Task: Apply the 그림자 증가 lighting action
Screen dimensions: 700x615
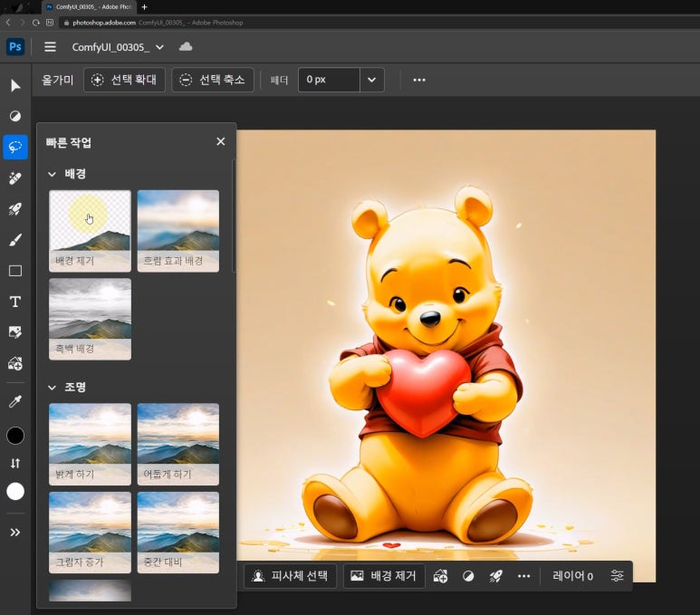Action: [x=90, y=533]
